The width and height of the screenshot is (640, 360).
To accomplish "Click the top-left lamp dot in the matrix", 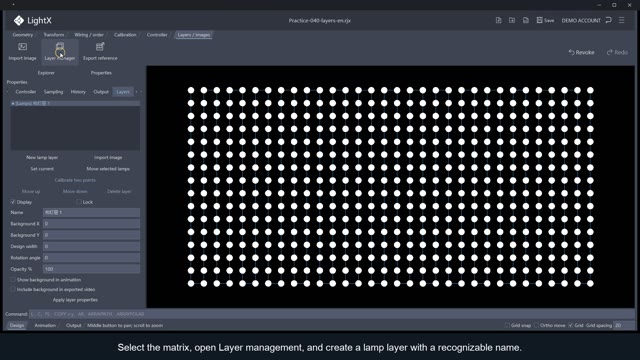I will point(191,90).
